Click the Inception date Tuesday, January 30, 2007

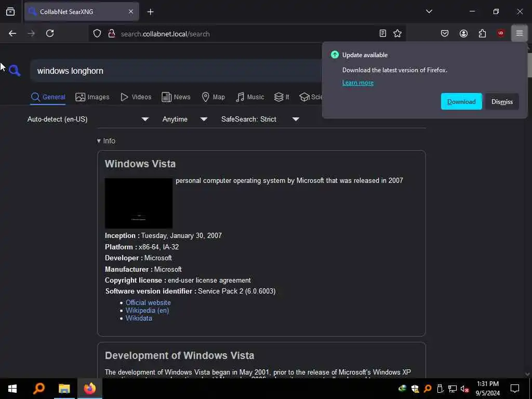click(181, 235)
